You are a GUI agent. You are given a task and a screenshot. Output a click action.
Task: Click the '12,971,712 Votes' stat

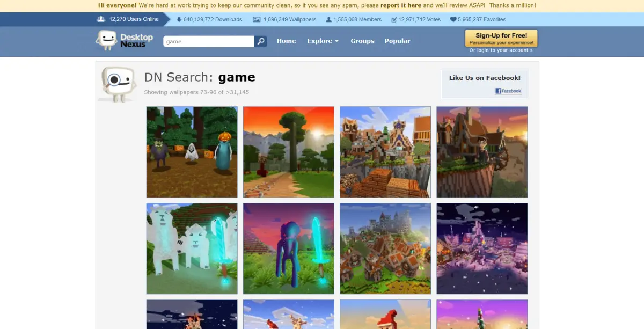pos(419,19)
